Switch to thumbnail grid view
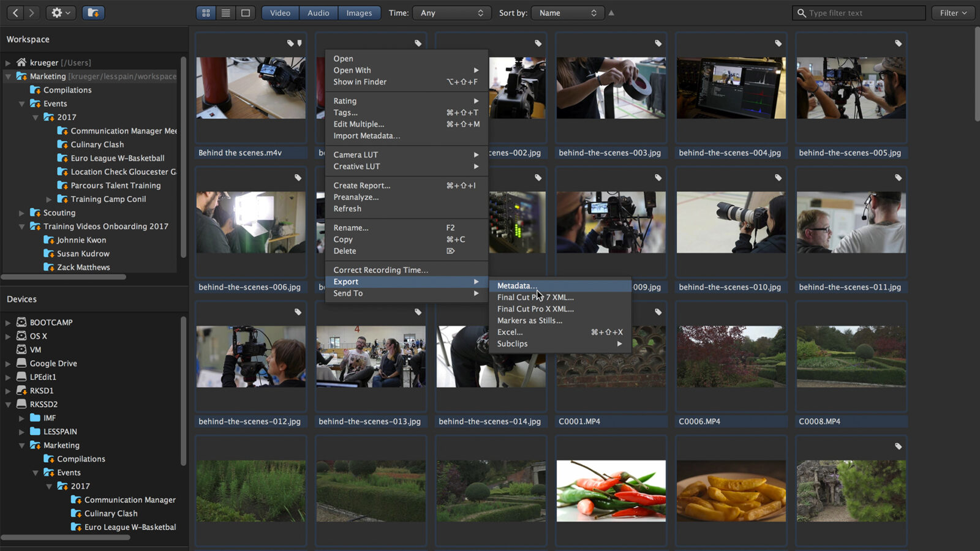This screenshot has height=551, width=980. pyautogui.click(x=206, y=13)
